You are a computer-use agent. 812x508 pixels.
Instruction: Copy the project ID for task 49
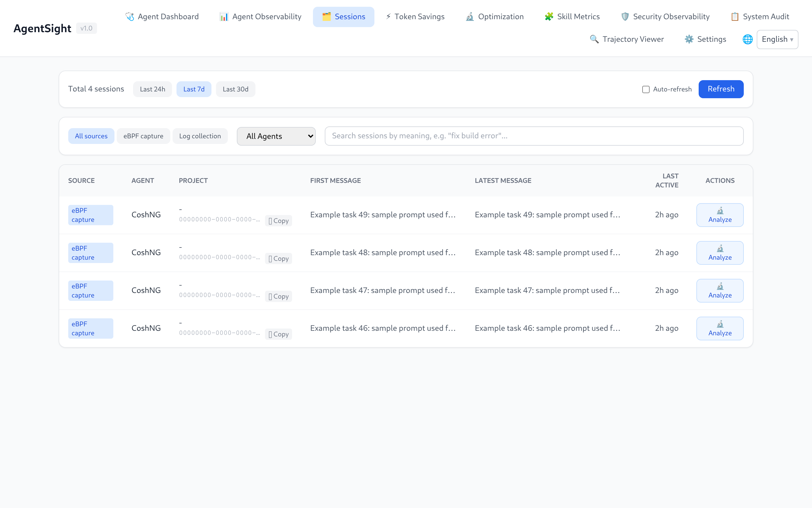(279, 221)
